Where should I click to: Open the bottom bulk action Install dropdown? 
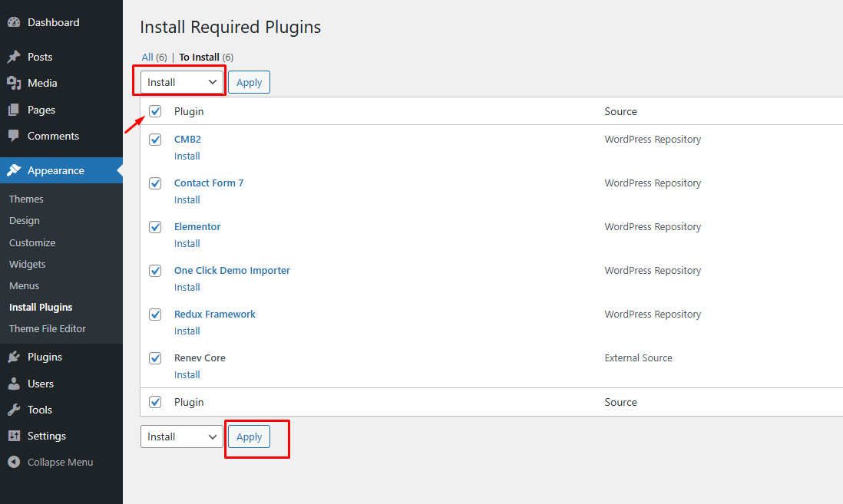[x=182, y=436]
